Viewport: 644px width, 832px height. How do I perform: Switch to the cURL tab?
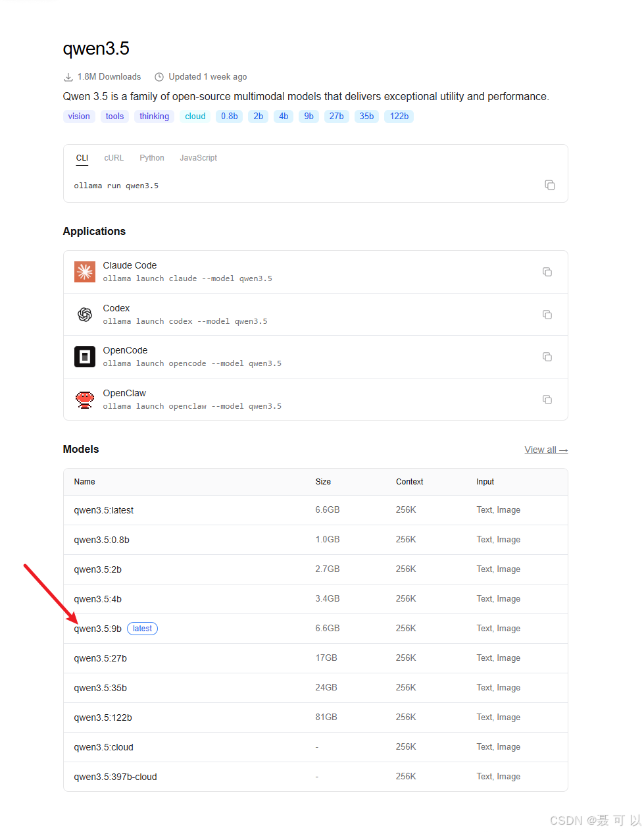tap(114, 158)
